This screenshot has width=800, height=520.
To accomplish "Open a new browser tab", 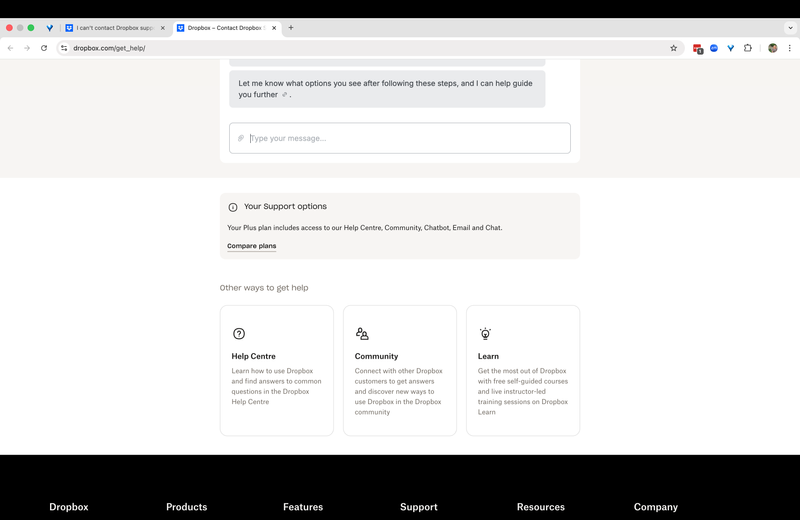I will (x=291, y=28).
